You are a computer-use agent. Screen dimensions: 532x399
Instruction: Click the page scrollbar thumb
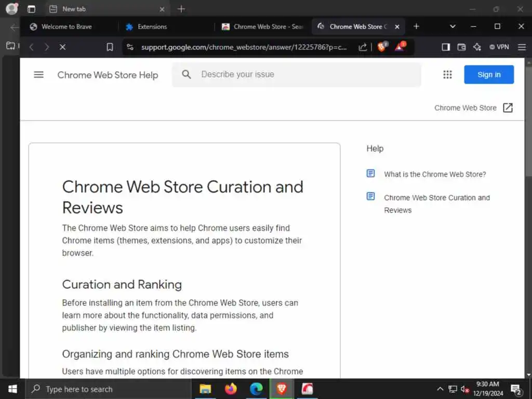(528, 121)
